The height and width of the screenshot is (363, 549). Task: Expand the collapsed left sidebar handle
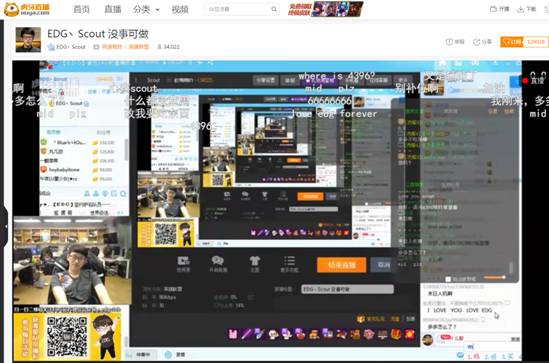coord(4,226)
